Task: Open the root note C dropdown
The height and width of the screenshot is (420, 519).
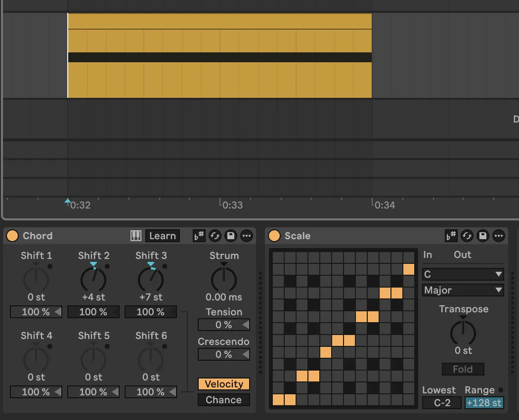Action: pyautogui.click(x=463, y=274)
